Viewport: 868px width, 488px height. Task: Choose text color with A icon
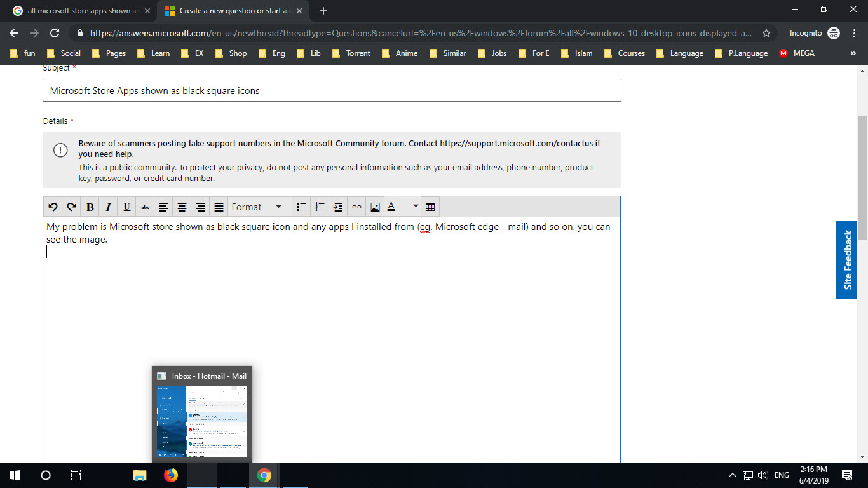pos(392,207)
